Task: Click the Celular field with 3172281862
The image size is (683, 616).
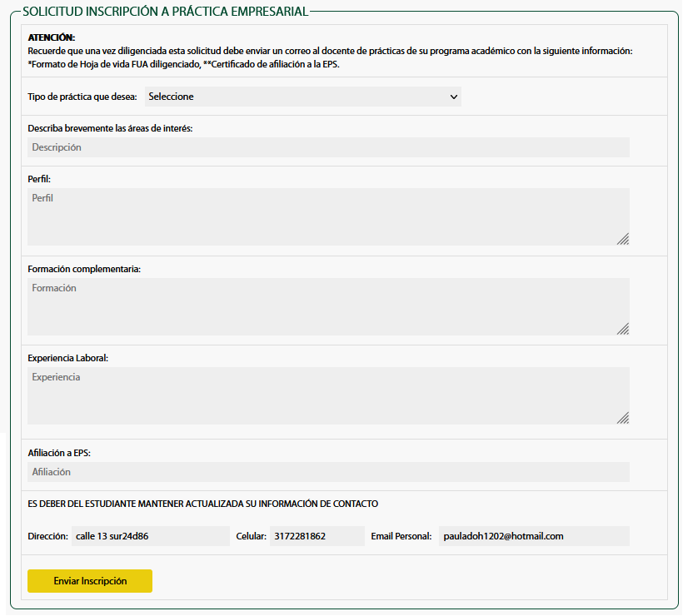Action: (317, 536)
